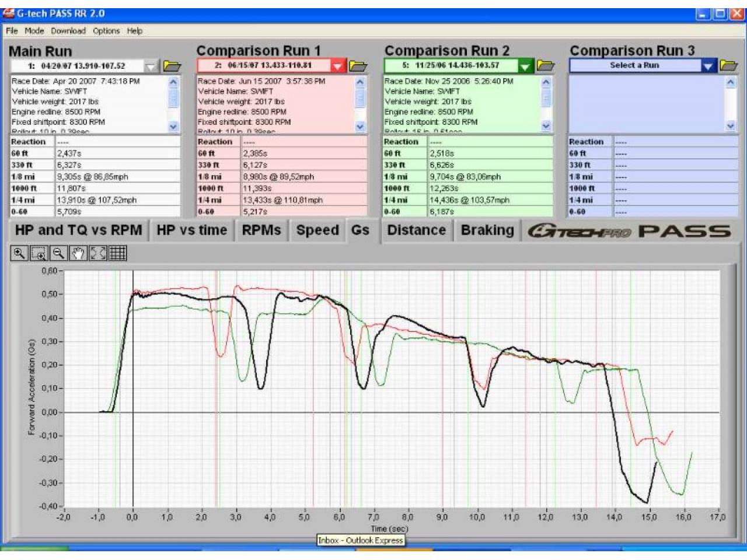Viewport: 747px width, 560px height.
Task: Expand the Main Run selection dropdown
Action: (151, 66)
